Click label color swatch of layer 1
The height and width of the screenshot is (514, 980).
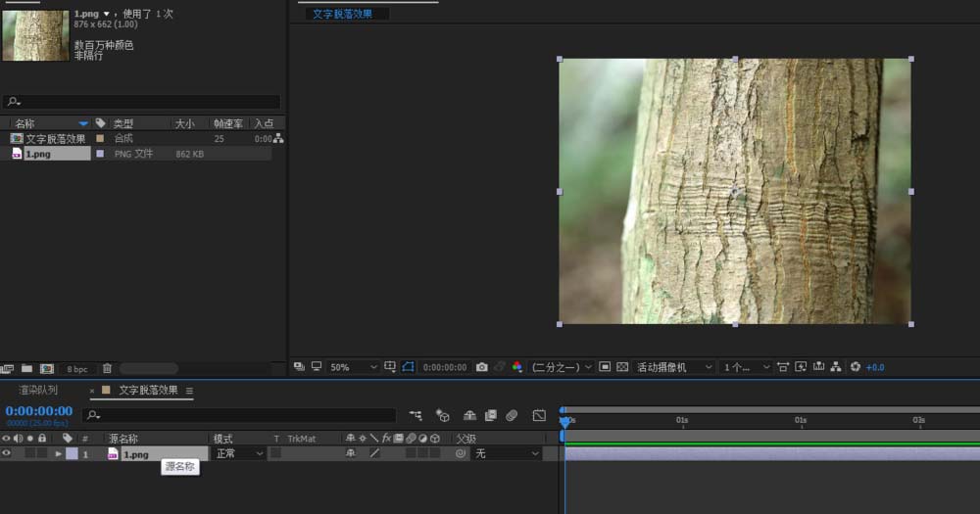[x=72, y=454]
